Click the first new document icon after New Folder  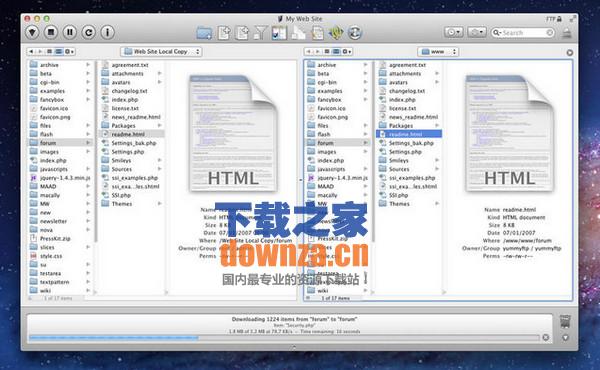pos(224,33)
